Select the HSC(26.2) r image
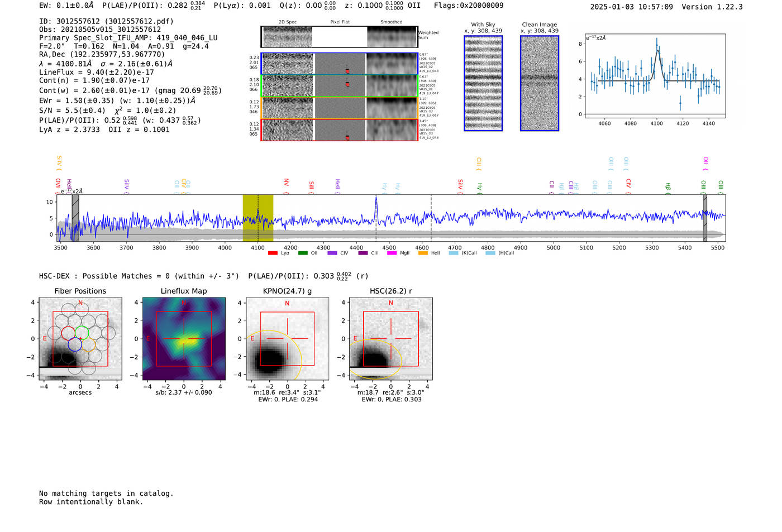This screenshot has height=532, width=782. pyautogui.click(x=390, y=339)
